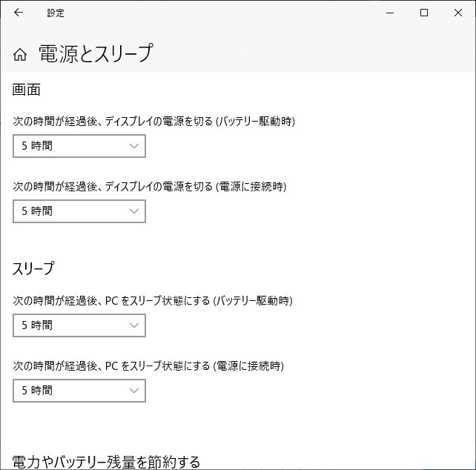Image resolution: width=476 pixels, height=470 pixels.
Task: Click display power-off label for 電源に接続時
Action: point(150,186)
